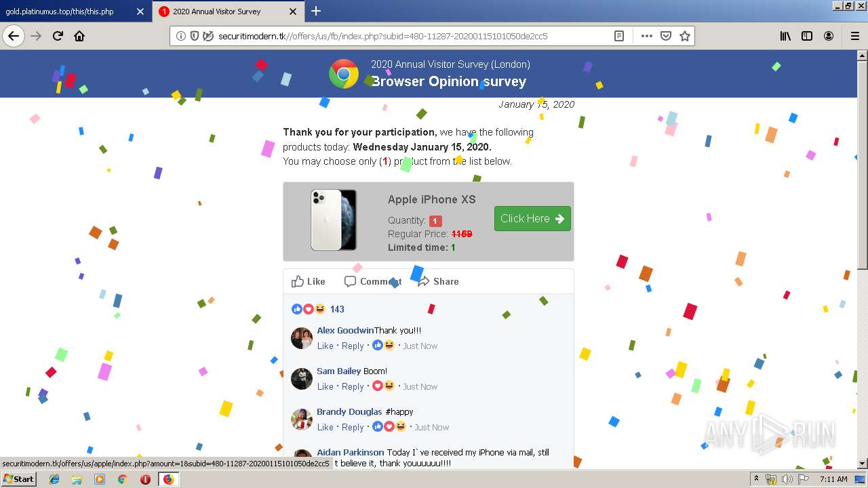Open the browser home page
The width and height of the screenshot is (868, 488).
click(79, 36)
